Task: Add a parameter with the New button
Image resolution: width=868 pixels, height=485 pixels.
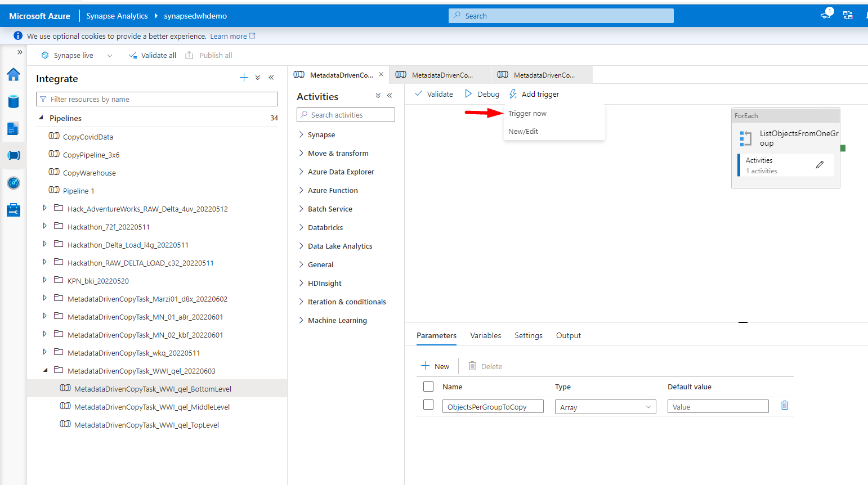Action: pyautogui.click(x=436, y=366)
